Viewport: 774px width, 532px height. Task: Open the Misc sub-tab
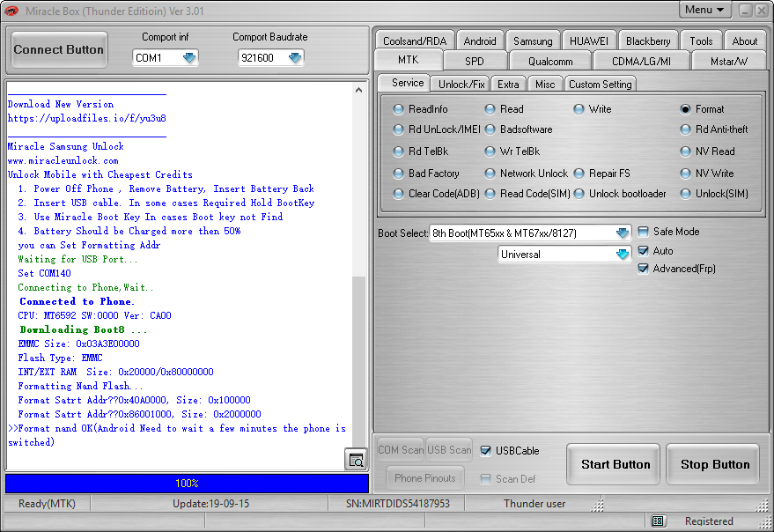(x=545, y=84)
